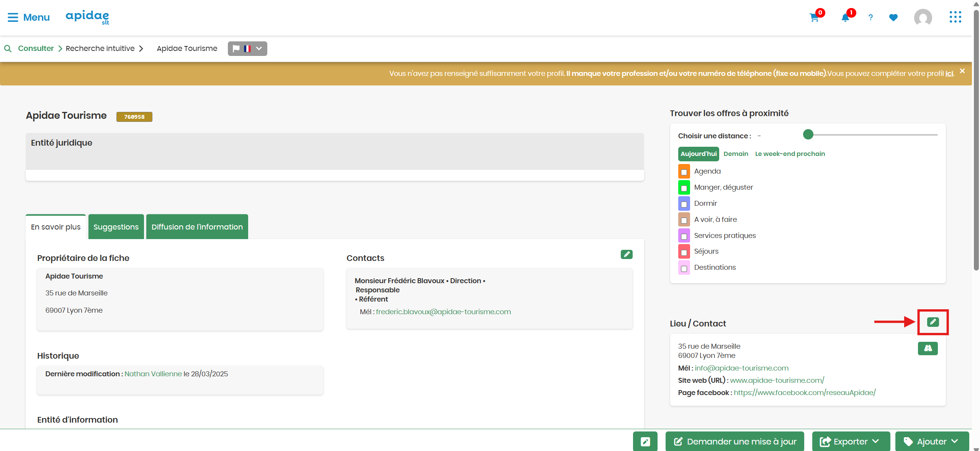980x451 pixels.
Task: Open favorites heart icon
Action: click(x=893, y=18)
